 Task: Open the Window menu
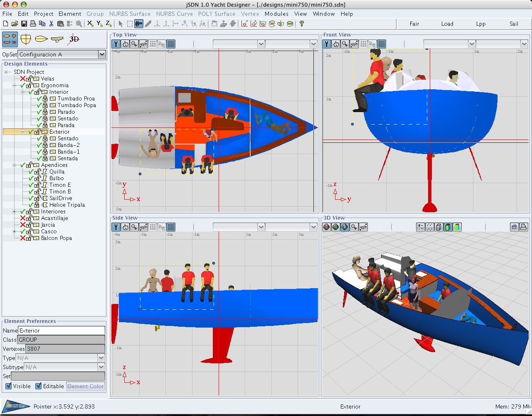(x=324, y=14)
